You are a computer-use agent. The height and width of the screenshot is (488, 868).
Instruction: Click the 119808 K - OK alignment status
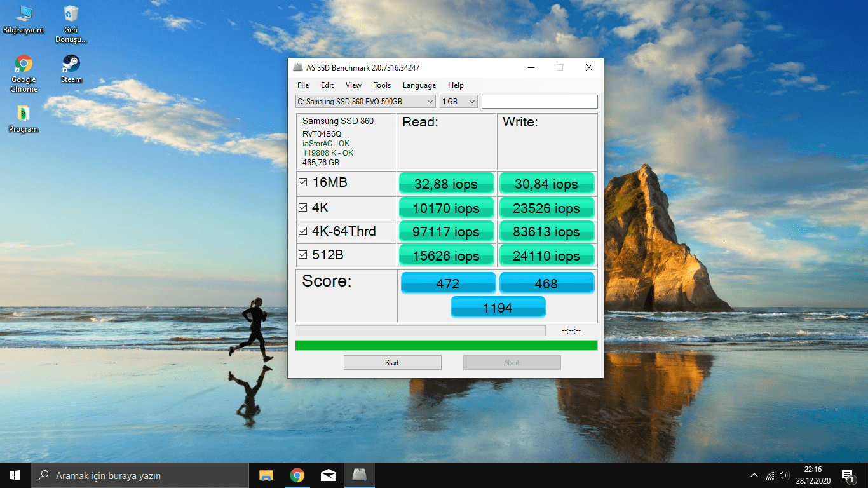tap(328, 153)
